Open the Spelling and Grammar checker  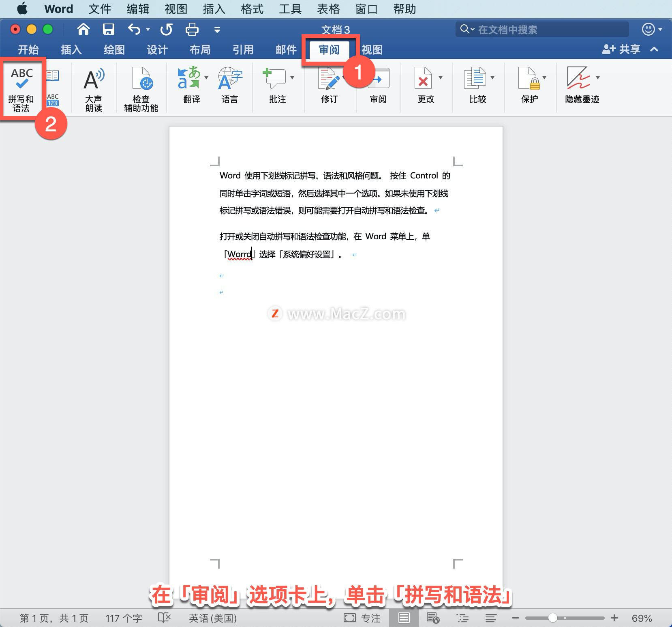click(21, 89)
